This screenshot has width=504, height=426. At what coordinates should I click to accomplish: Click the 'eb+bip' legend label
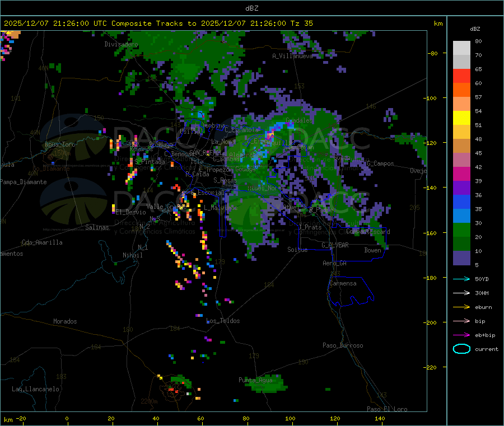pyautogui.click(x=485, y=335)
